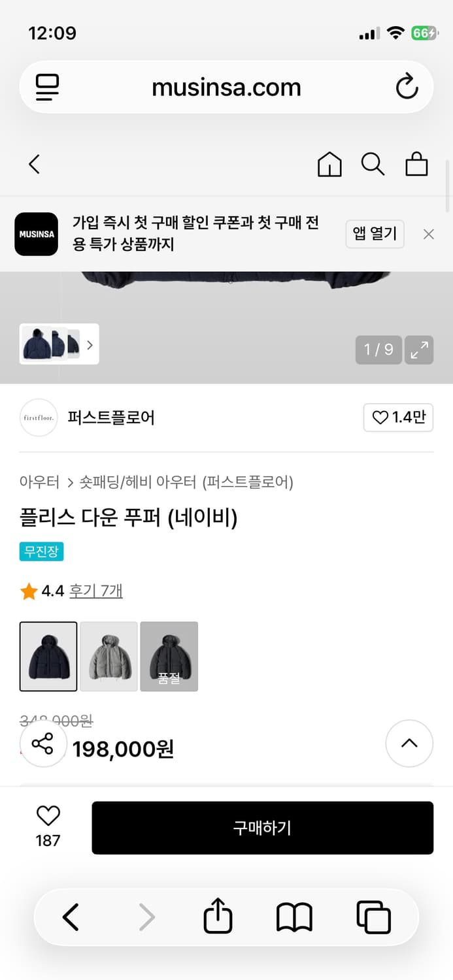Reload the page in the address bar
453x980 pixels.
coord(407,87)
